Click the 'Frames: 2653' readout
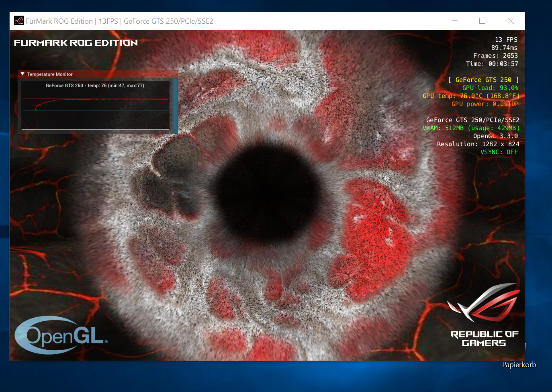The image size is (552, 392). (495, 56)
